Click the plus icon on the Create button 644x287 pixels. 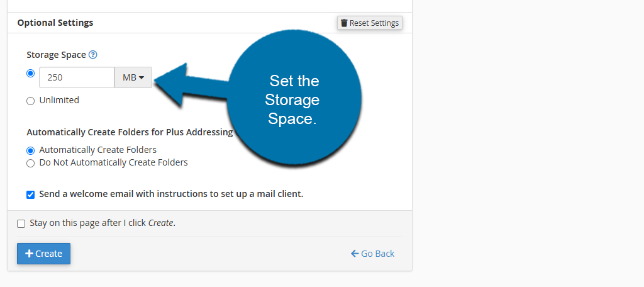point(29,254)
